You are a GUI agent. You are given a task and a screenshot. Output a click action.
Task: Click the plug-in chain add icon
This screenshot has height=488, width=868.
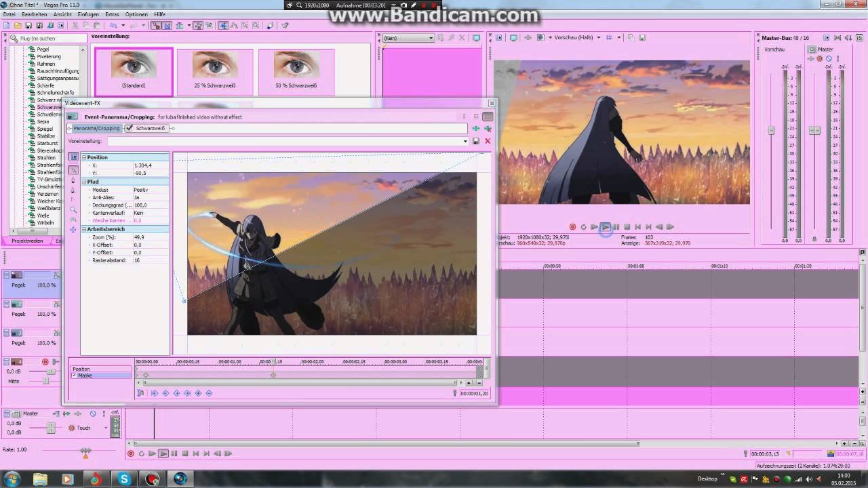476,128
